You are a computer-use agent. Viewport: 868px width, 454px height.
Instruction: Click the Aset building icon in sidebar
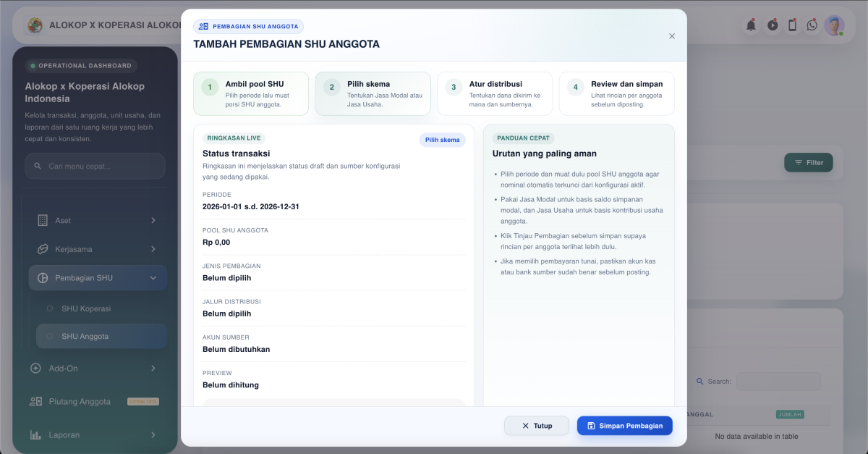click(43, 220)
